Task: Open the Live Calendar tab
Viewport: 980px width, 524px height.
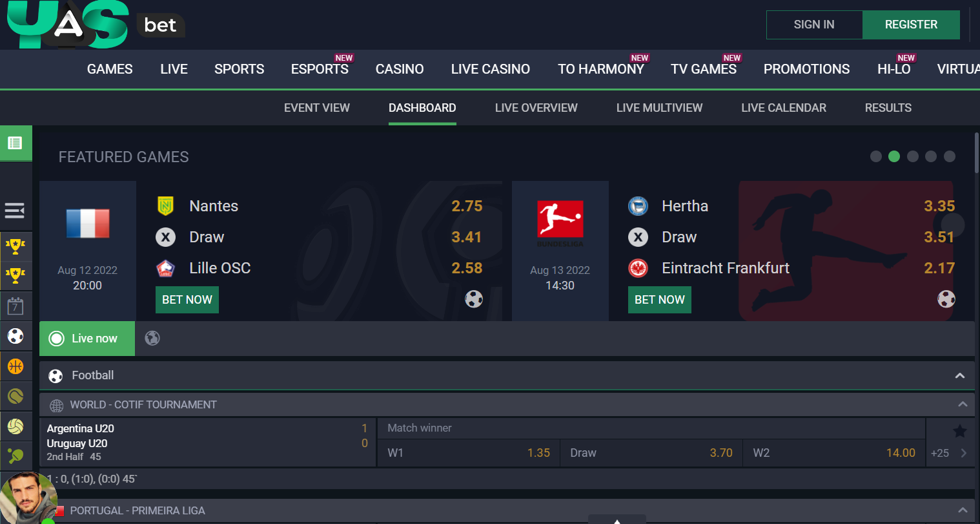Action: pyautogui.click(x=784, y=108)
